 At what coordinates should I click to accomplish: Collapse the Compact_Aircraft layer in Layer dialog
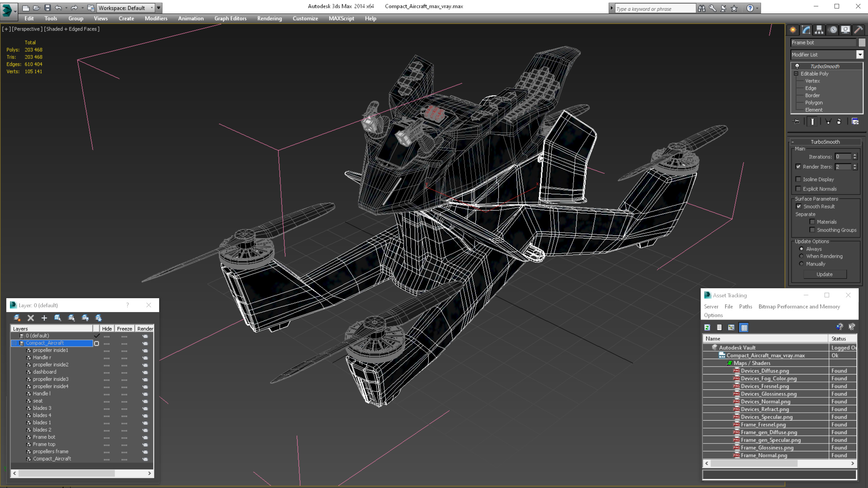point(14,343)
